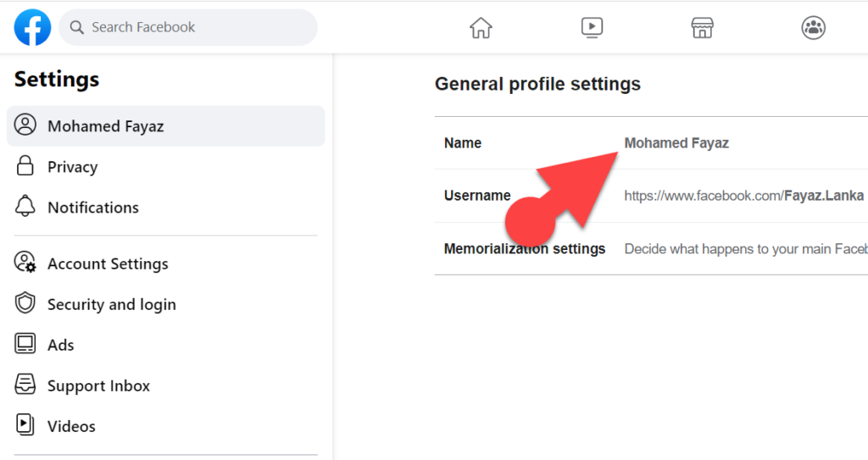Click the Username row label
The width and height of the screenshot is (868, 460).
pyautogui.click(x=477, y=196)
